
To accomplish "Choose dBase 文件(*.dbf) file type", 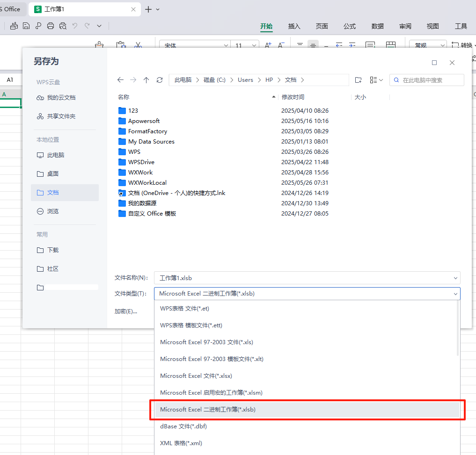I will click(306, 426).
